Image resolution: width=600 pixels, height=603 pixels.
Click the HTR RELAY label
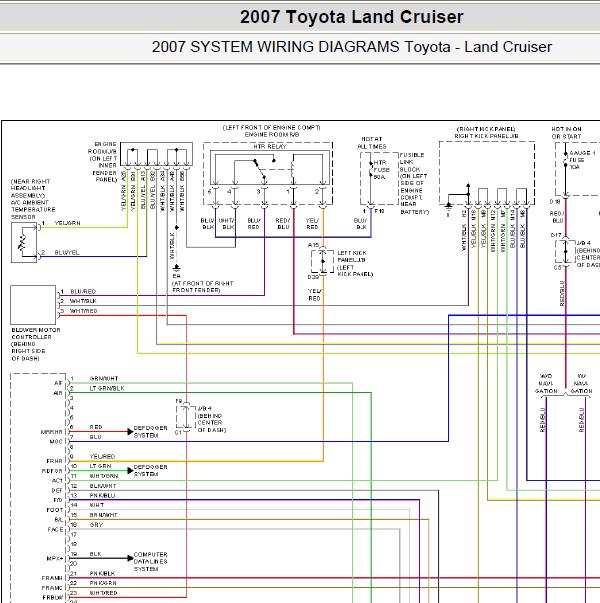point(270,147)
